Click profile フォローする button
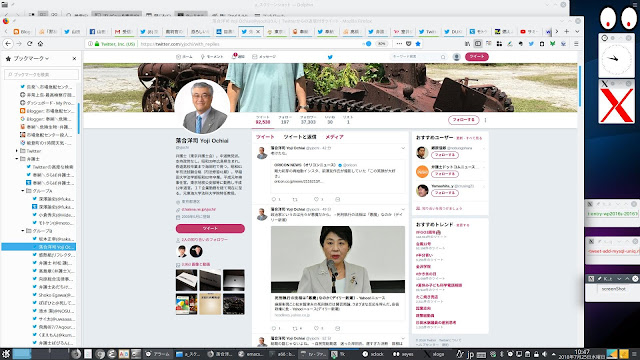This screenshot has height=360, width=640. click(463, 120)
